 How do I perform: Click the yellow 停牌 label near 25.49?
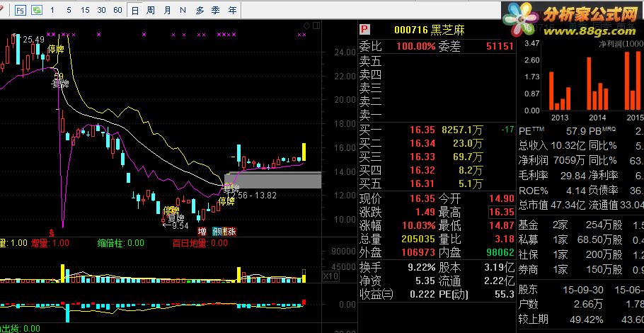57,50
